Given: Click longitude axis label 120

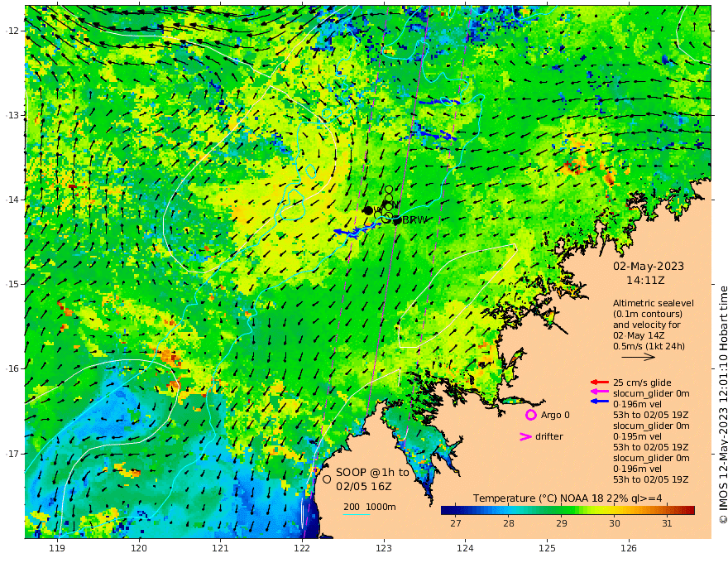Looking at the screenshot, I should pyautogui.click(x=139, y=549).
